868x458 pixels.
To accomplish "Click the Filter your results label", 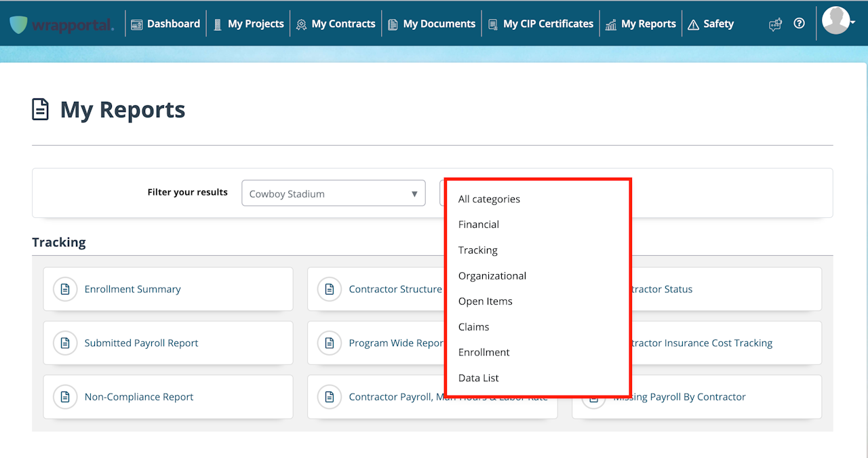I will tap(188, 192).
